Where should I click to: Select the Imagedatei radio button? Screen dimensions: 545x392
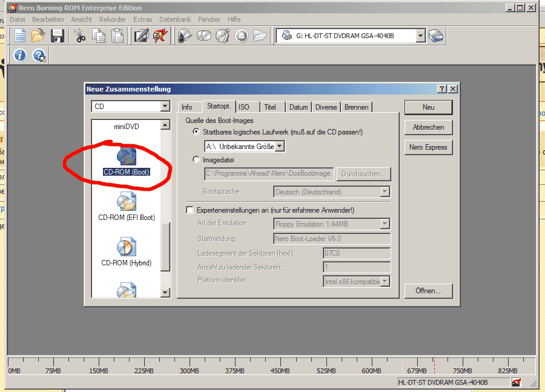[196, 160]
